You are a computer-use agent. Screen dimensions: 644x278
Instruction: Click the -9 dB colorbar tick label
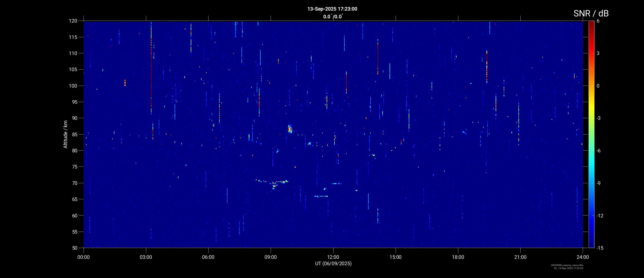coord(599,183)
